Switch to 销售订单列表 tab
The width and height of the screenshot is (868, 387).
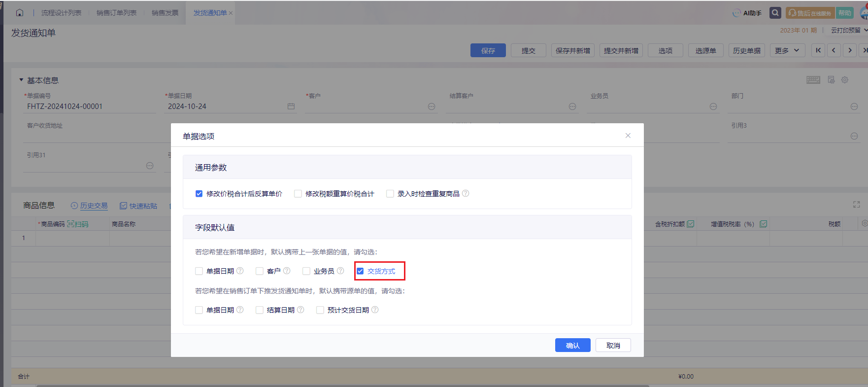click(x=116, y=13)
